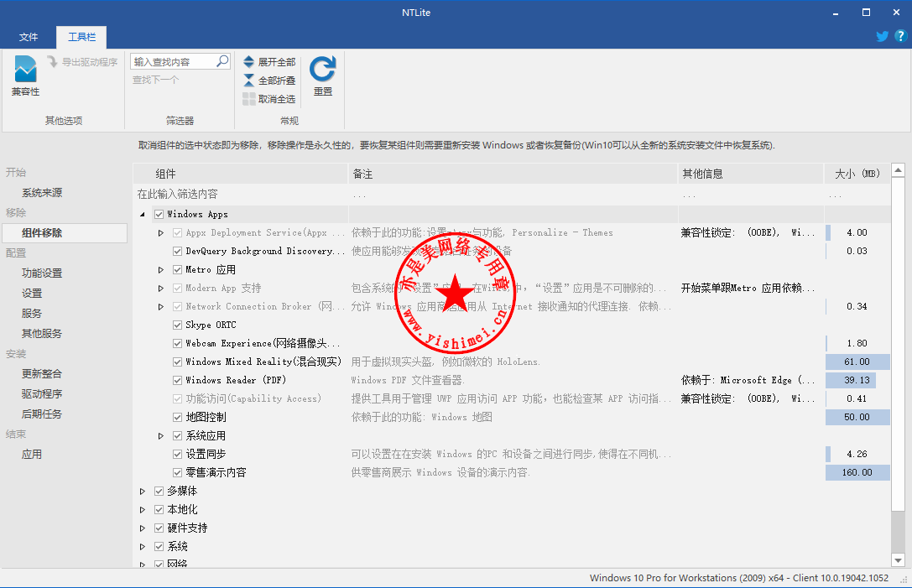Uncheck the 地图控制 checkbox

click(x=177, y=417)
